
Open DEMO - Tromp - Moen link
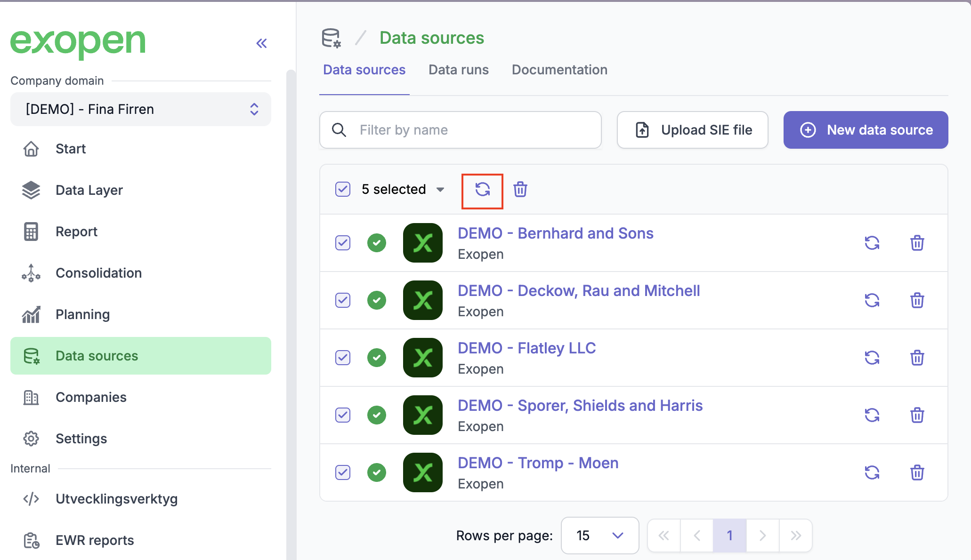(538, 463)
